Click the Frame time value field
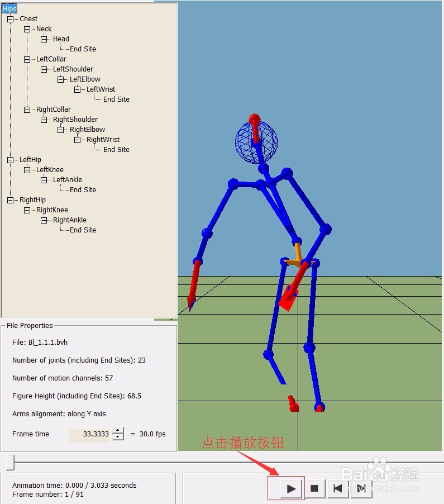Image resolution: width=444 pixels, height=504 pixels. click(89, 434)
